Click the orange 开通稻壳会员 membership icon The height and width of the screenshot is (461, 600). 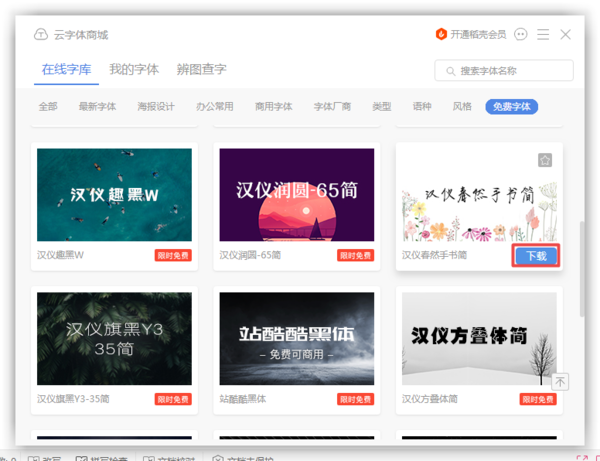pos(442,34)
